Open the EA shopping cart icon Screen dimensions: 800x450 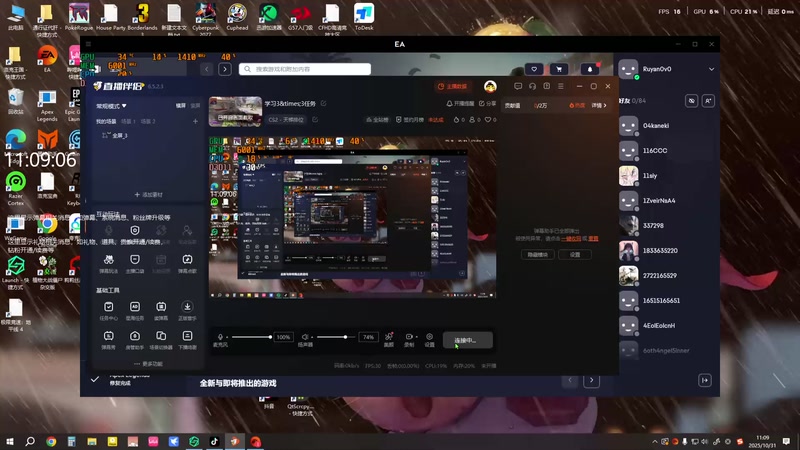coord(559,69)
